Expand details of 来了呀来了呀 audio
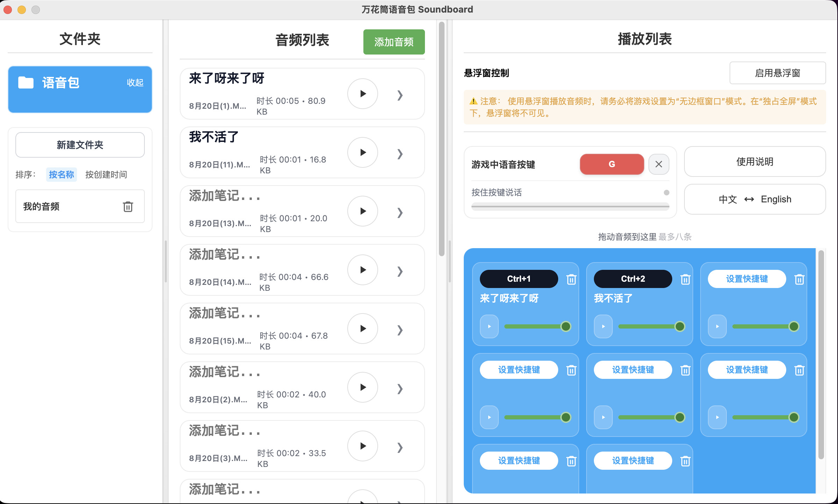This screenshot has height=504, width=838. pyautogui.click(x=399, y=95)
